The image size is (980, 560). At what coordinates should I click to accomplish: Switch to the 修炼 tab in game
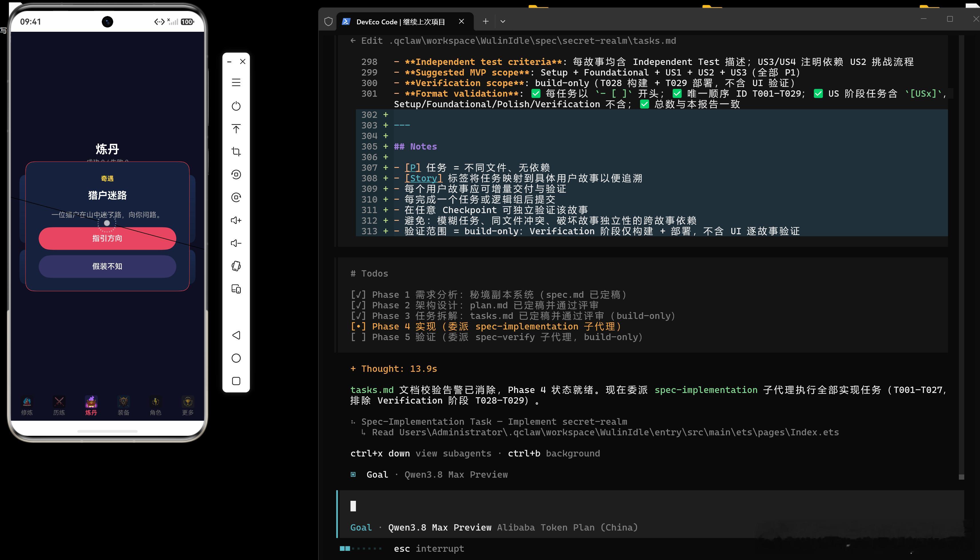click(x=27, y=406)
